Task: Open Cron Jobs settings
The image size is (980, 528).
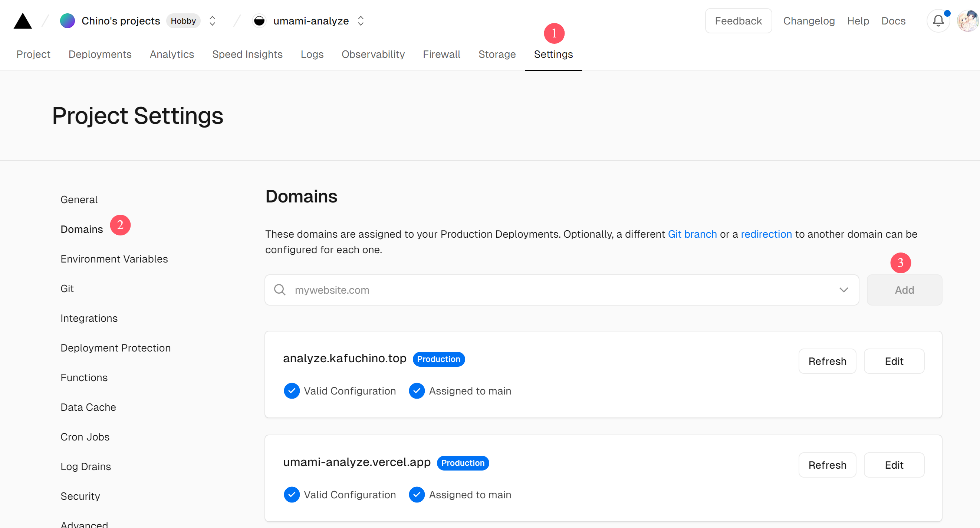Action: point(85,437)
